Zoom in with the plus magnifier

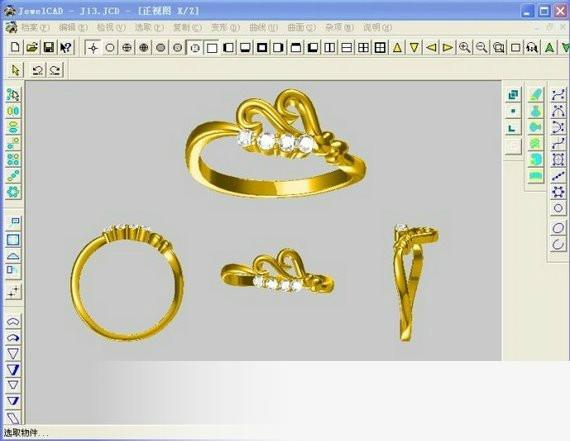pos(464,48)
